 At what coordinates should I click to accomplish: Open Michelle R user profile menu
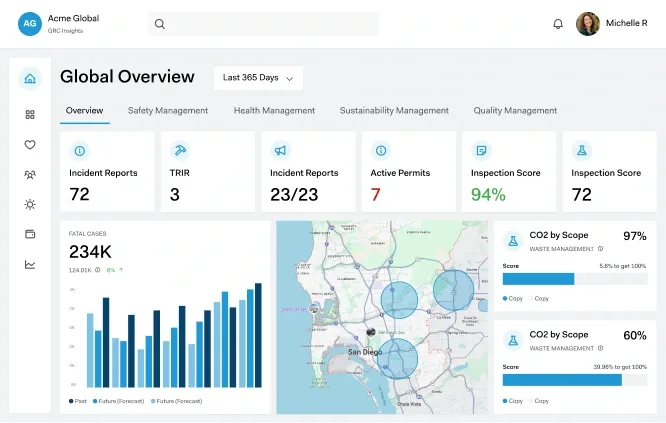tap(611, 24)
